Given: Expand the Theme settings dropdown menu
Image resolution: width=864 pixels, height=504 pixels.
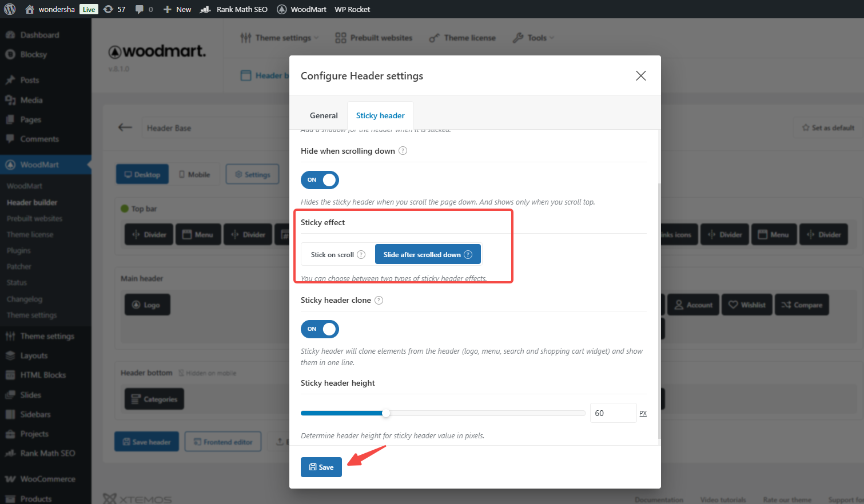Looking at the screenshot, I should (x=280, y=38).
